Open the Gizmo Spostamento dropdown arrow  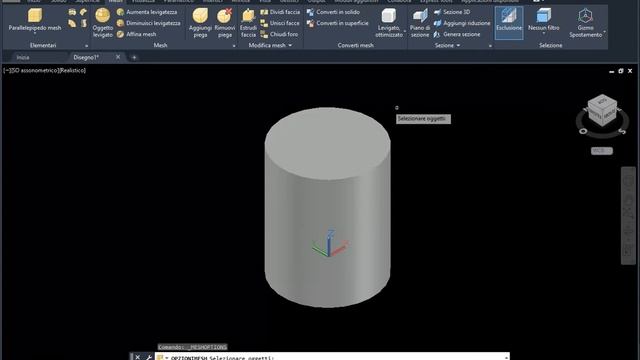click(604, 31)
